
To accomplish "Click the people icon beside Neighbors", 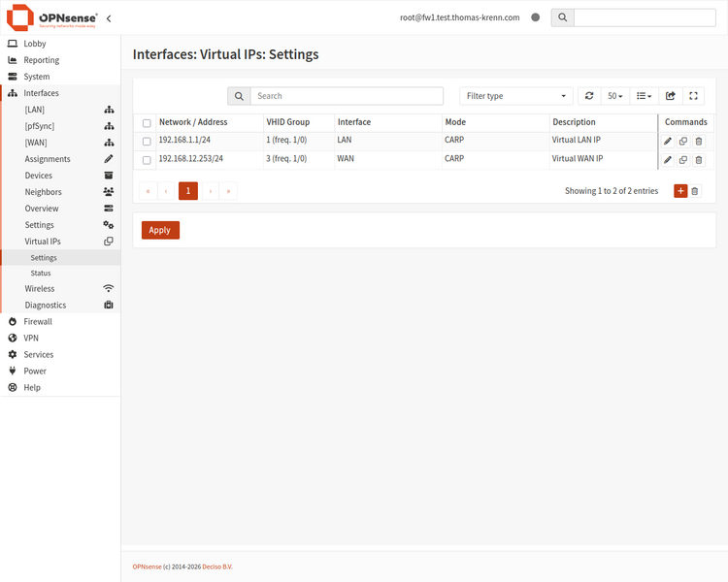I will point(109,192).
